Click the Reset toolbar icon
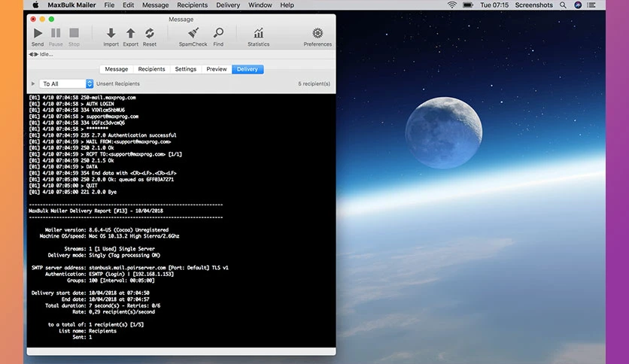The height and width of the screenshot is (364, 629). point(150,33)
